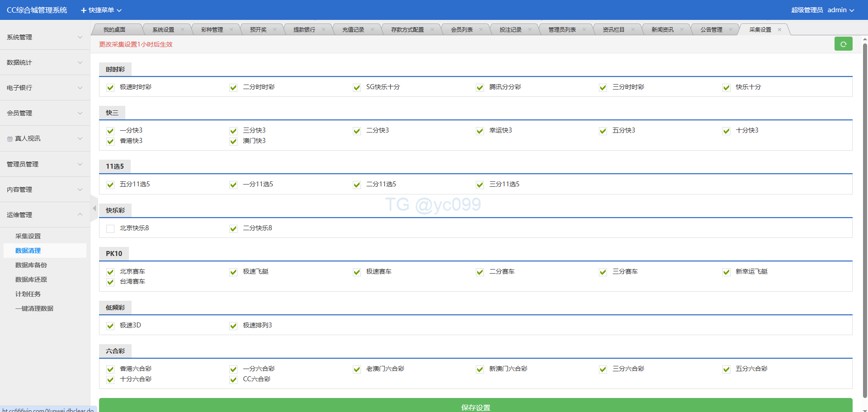This screenshot has width=868, height=412.
Task: Collapse the 运维管理 sidebar section
Action: [x=44, y=215]
